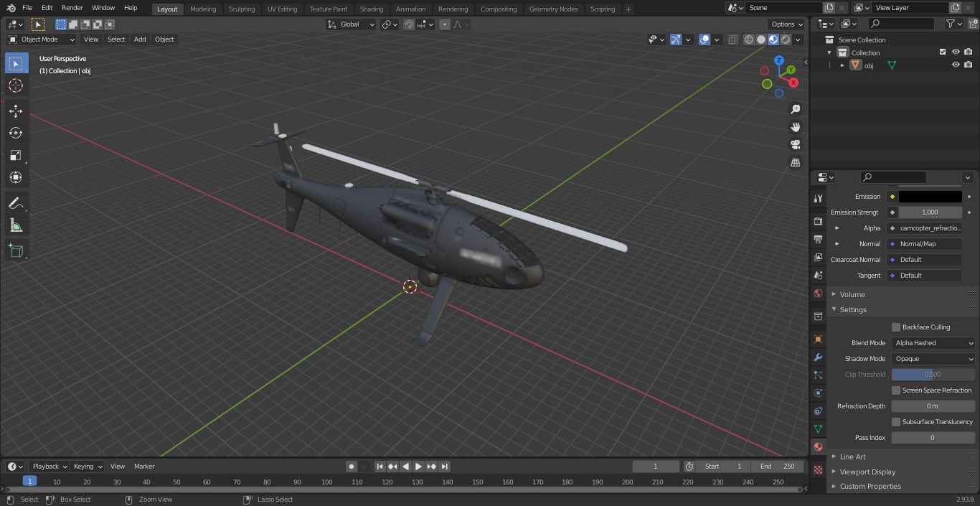The width and height of the screenshot is (980, 506).
Task: Click the Pass Index value field
Action: click(x=933, y=438)
